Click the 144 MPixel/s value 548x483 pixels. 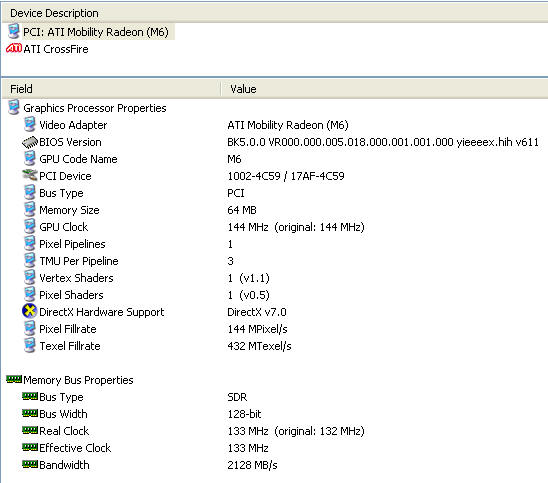coord(258,329)
